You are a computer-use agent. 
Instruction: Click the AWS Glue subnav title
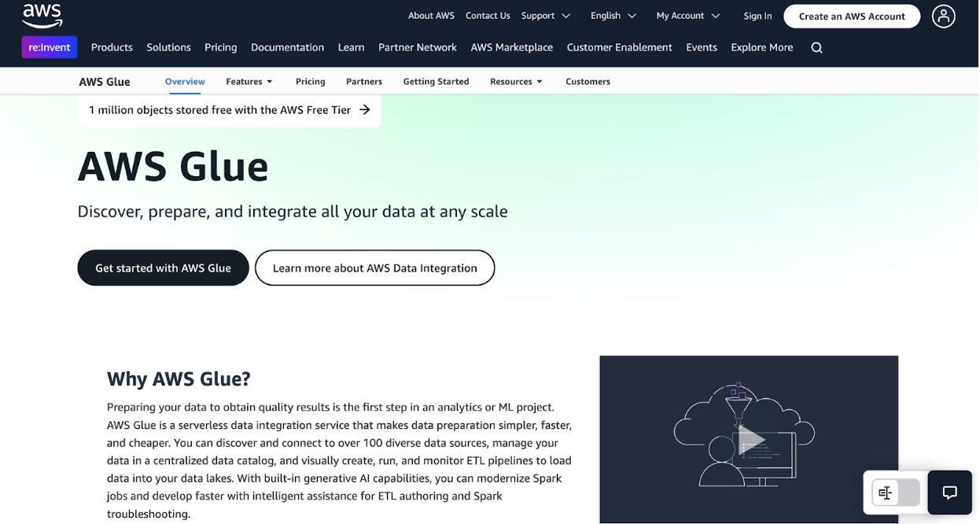105,82
